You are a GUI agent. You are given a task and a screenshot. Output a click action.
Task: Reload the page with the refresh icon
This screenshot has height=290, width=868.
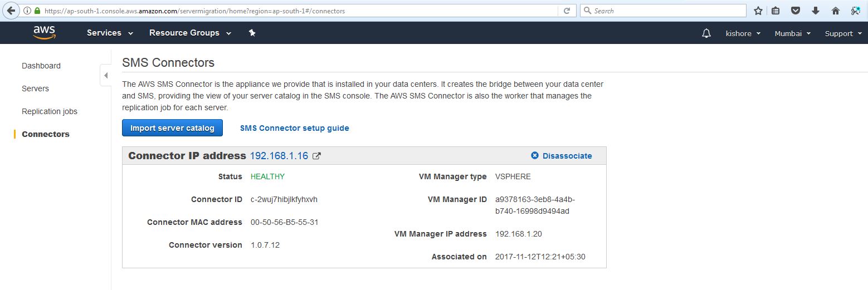pos(567,11)
